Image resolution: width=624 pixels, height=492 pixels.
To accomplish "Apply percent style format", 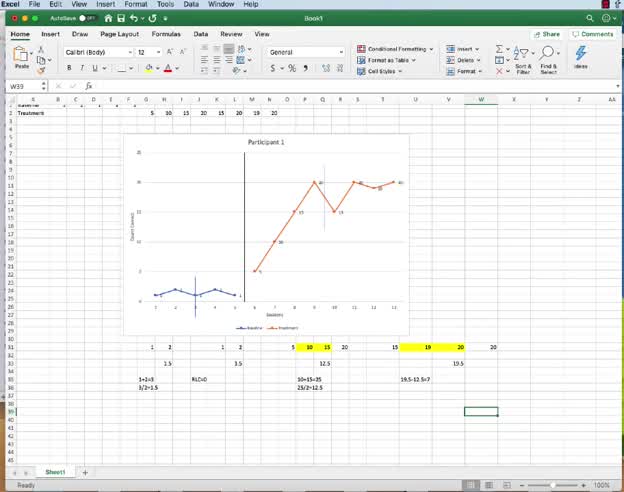I will (292, 68).
